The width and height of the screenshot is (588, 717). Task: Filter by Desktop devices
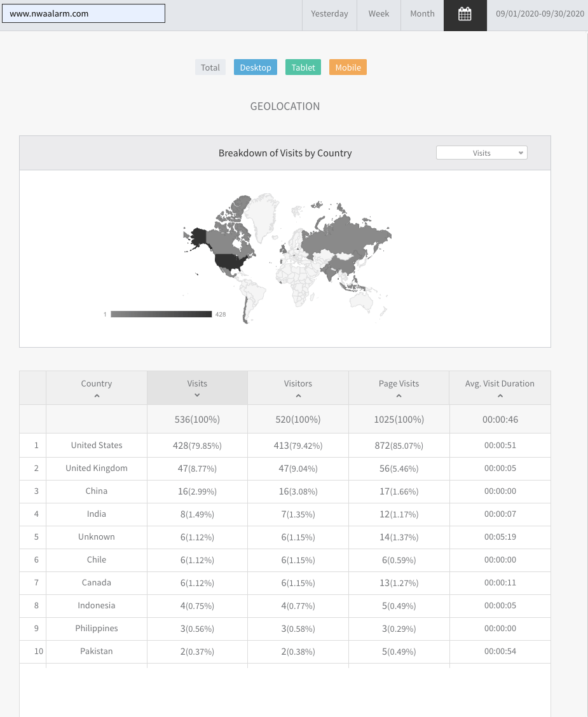click(256, 67)
